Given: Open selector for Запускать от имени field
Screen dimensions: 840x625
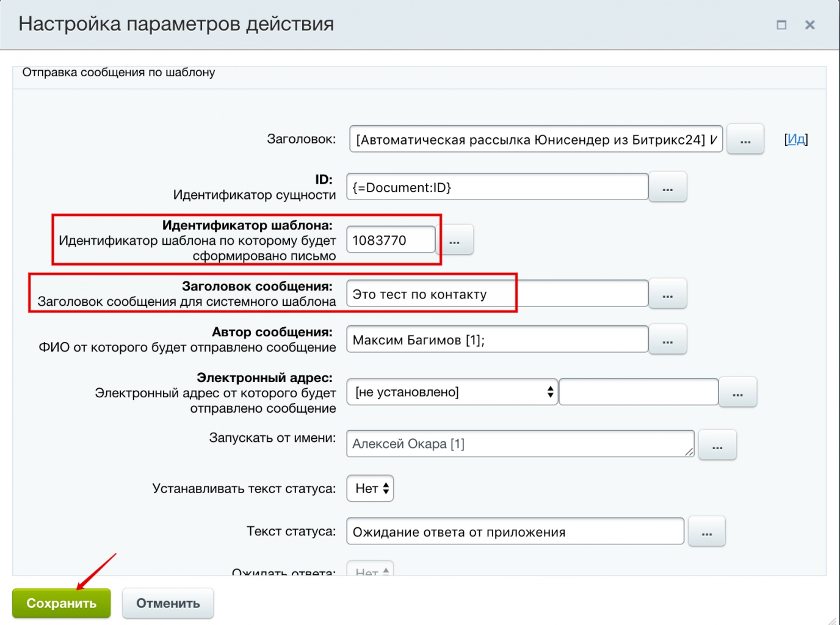Looking at the screenshot, I should click(x=717, y=445).
